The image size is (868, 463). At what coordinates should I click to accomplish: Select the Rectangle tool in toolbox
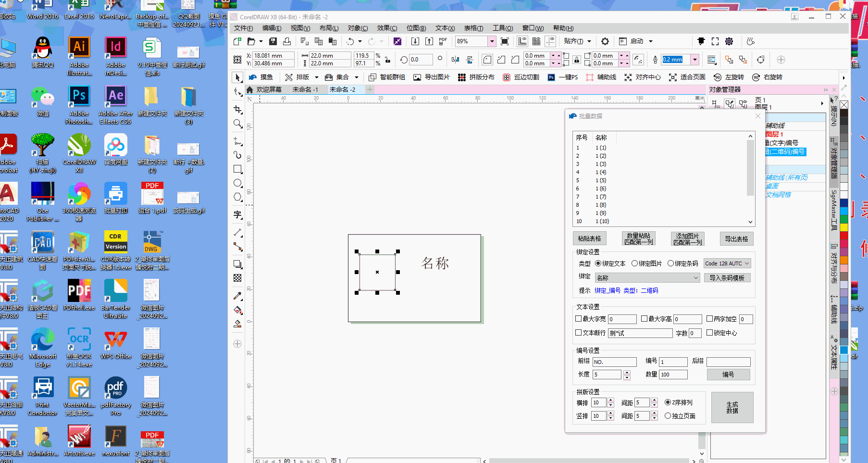point(237,169)
